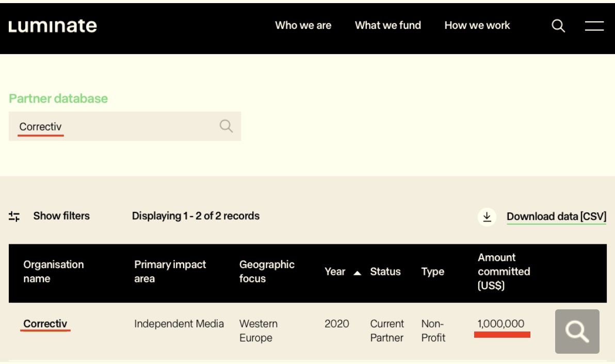Viewport: 615px width, 364px height.
Task: Sort by Geographic focus column
Action: pos(267,272)
